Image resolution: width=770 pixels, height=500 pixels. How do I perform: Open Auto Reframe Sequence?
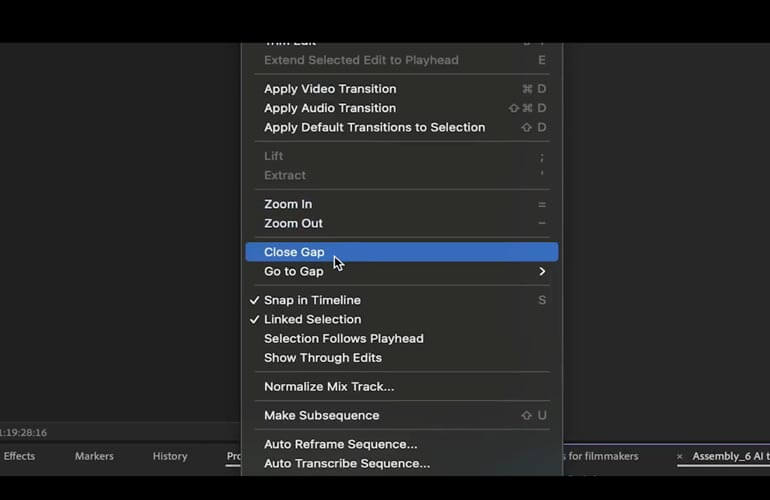pos(402,444)
